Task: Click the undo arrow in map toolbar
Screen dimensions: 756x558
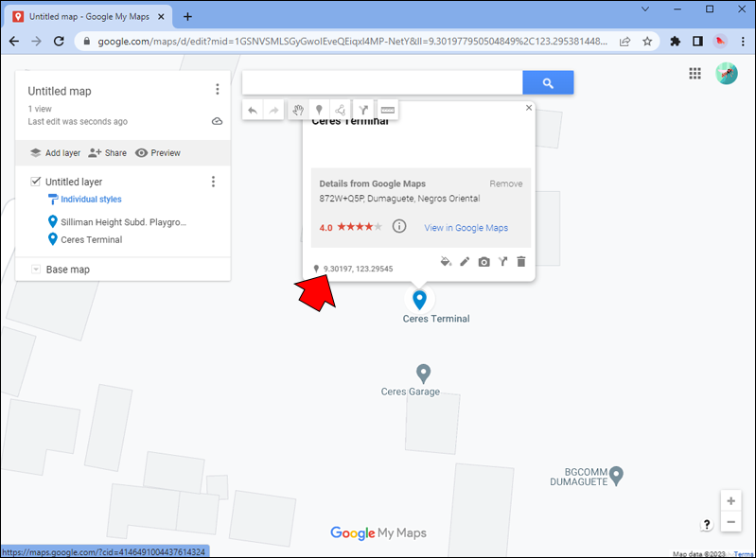Action: pos(253,111)
